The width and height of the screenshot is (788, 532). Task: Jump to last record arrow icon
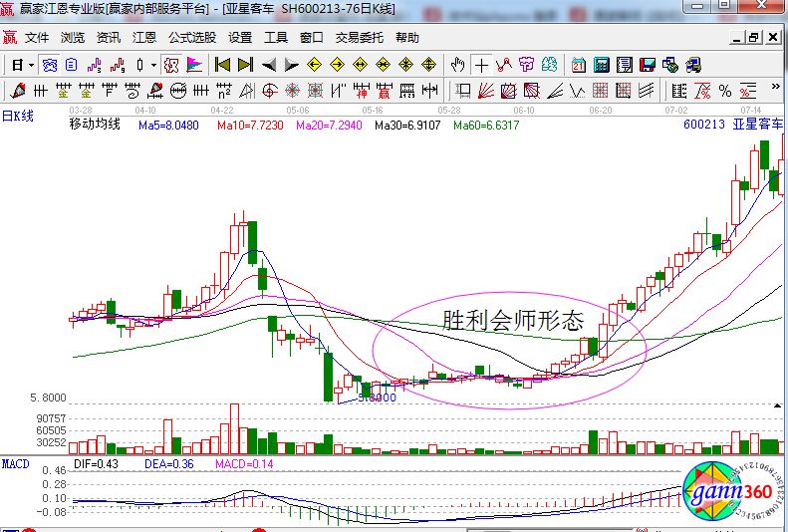point(245,65)
